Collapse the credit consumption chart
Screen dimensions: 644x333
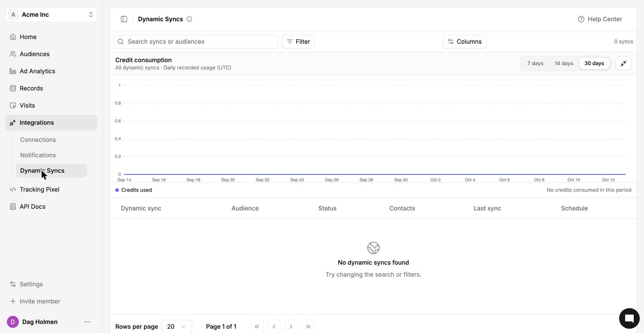click(x=623, y=63)
